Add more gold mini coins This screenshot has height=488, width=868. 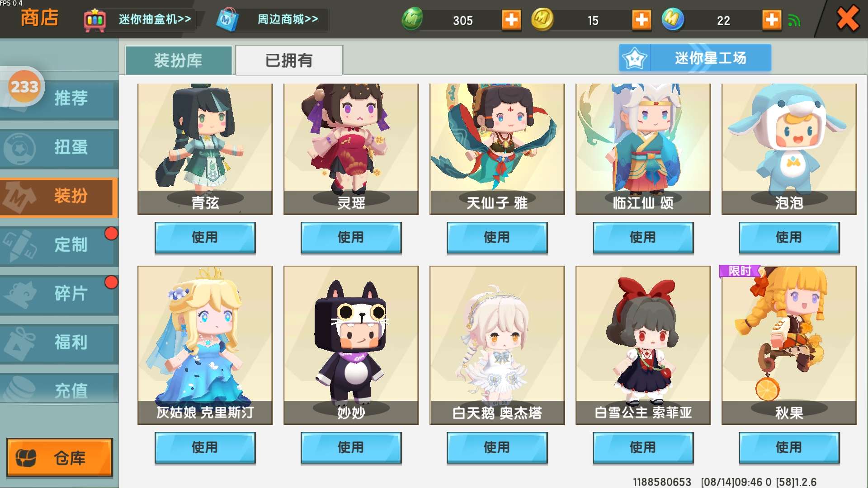pyautogui.click(x=642, y=20)
